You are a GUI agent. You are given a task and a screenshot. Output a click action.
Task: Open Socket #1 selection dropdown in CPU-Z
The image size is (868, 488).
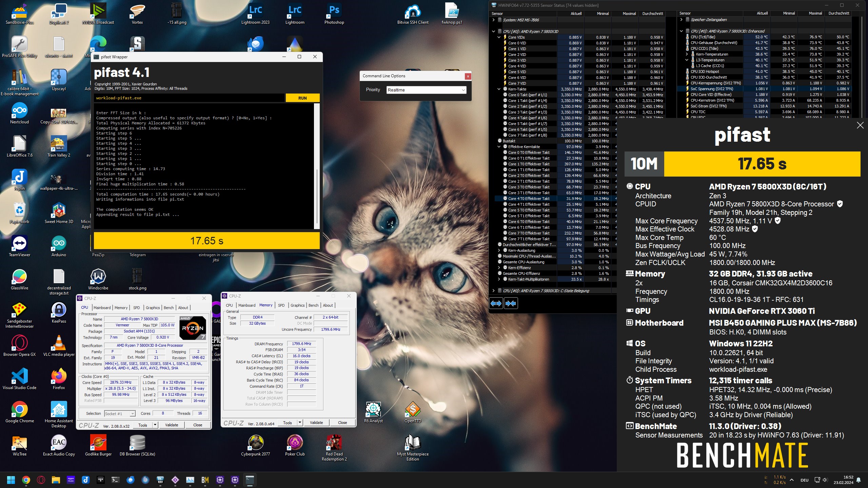[120, 413]
